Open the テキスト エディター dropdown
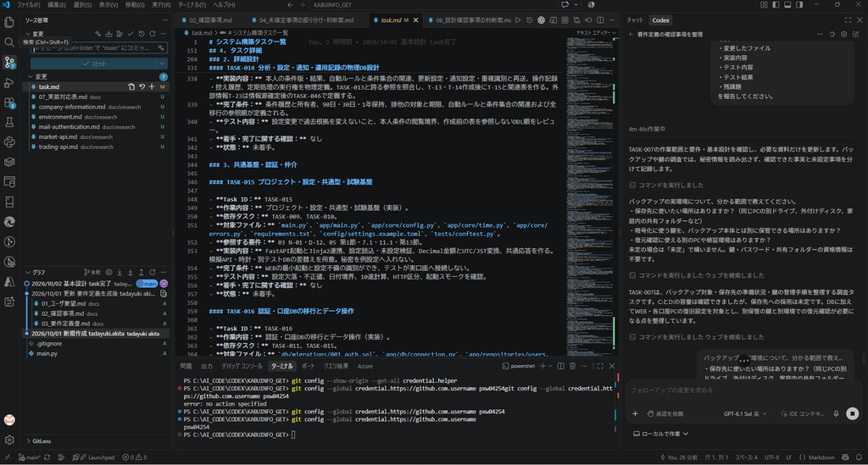868x465 pixels. coord(596,33)
